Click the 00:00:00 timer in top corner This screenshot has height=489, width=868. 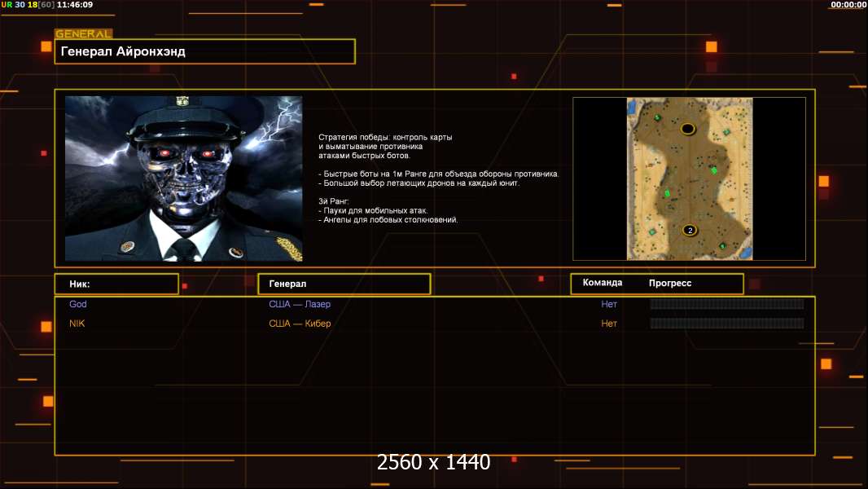click(x=848, y=5)
